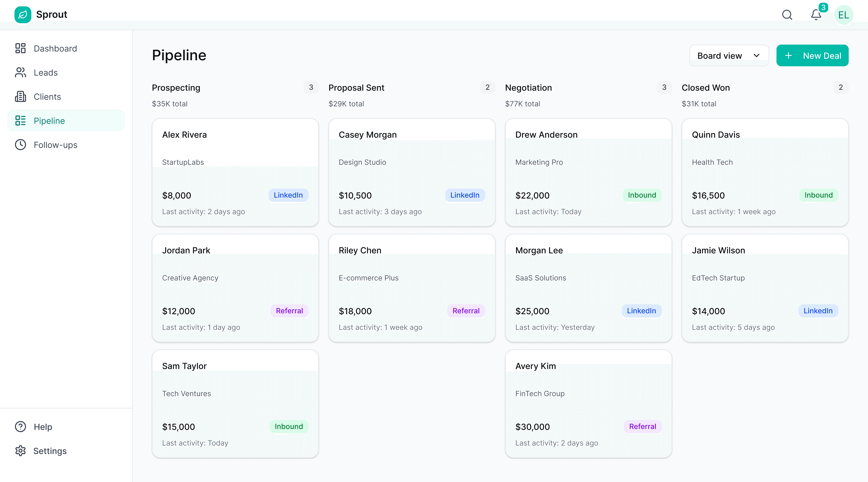
Task: Click the EL user avatar
Action: click(x=843, y=15)
